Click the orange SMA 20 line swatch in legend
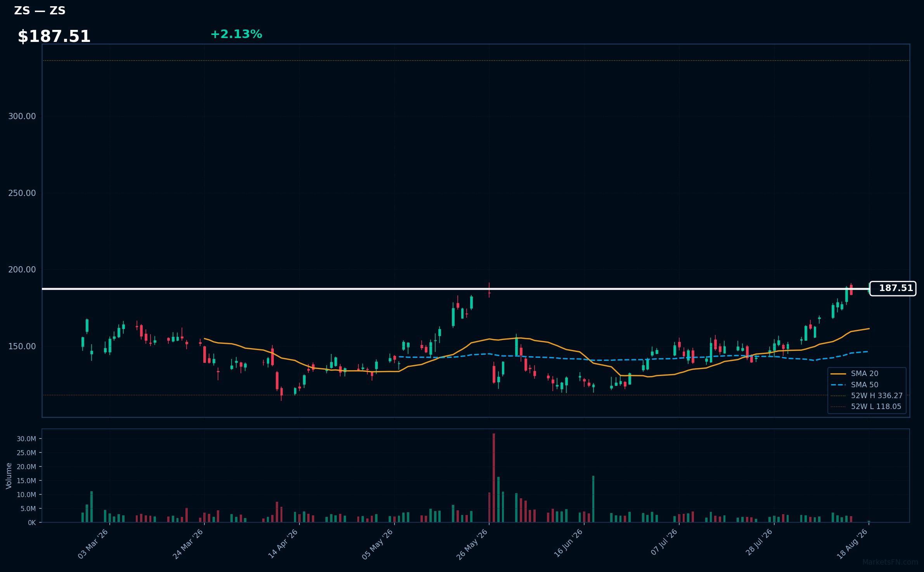924x572 pixels. click(838, 374)
